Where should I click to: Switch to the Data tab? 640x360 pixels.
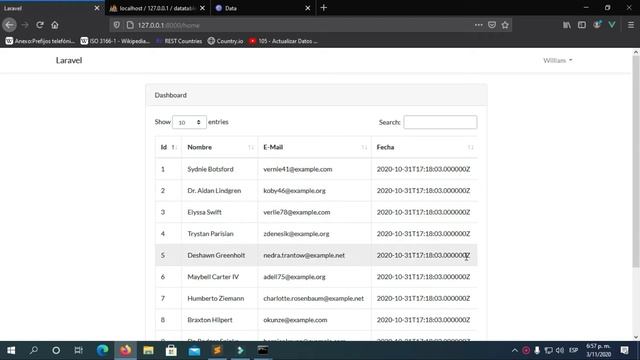click(x=263, y=8)
